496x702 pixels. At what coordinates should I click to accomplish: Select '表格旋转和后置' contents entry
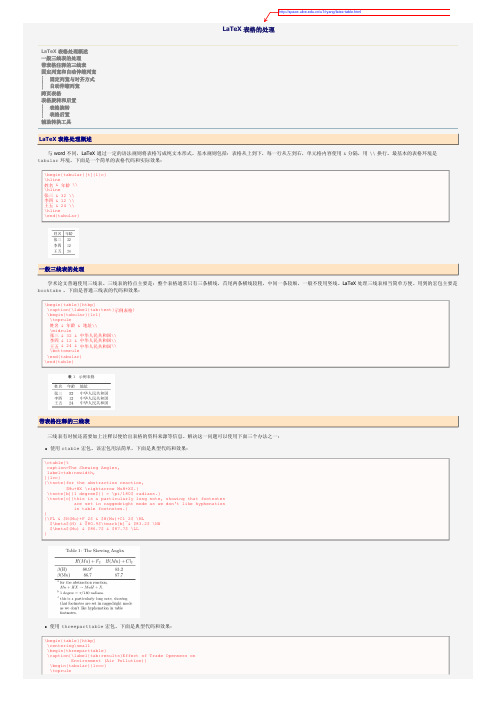(59, 100)
